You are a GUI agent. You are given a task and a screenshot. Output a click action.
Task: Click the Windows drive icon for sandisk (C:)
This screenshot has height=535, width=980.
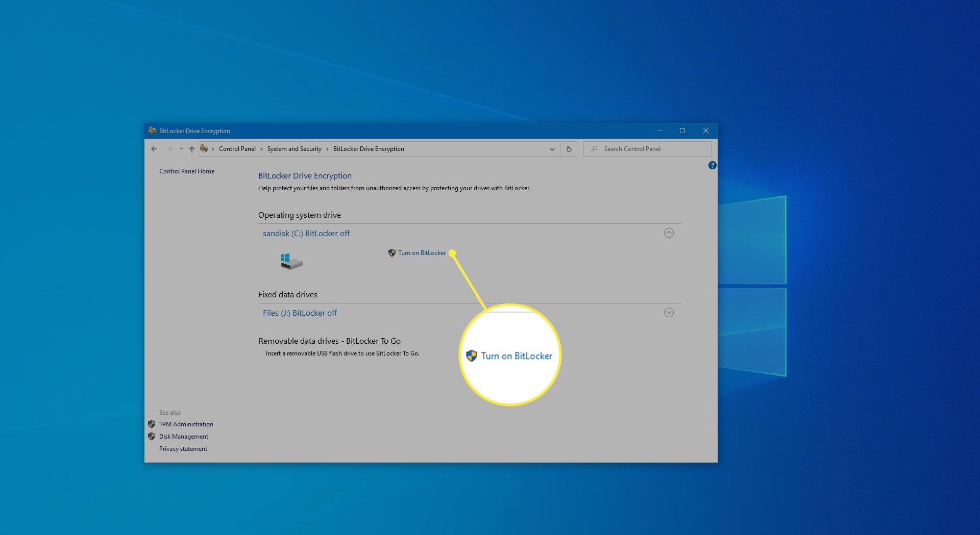pyautogui.click(x=291, y=262)
